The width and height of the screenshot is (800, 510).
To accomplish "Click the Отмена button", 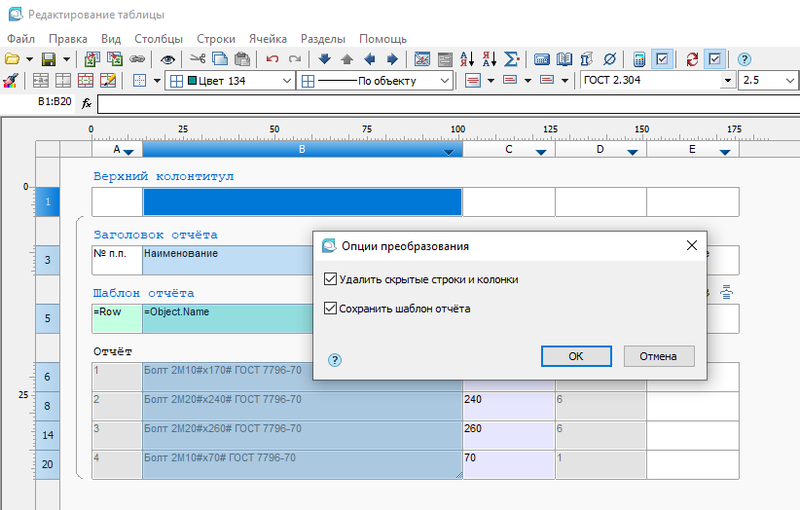I will [659, 356].
